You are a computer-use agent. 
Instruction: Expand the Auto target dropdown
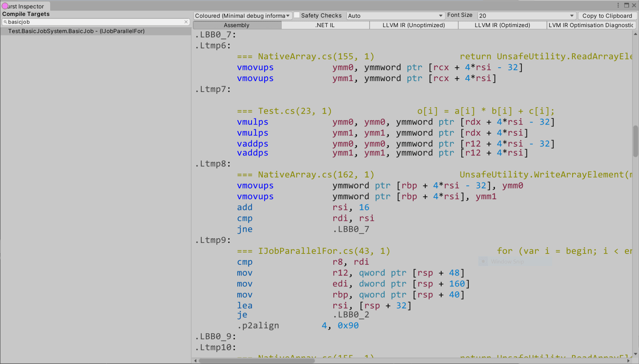coord(395,16)
